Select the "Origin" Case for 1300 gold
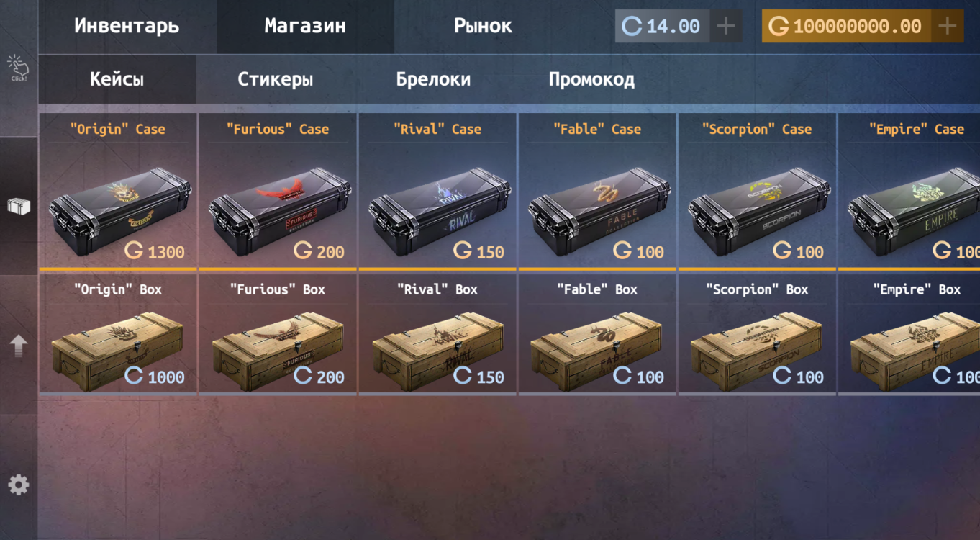 pyautogui.click(x=118, y=191)
